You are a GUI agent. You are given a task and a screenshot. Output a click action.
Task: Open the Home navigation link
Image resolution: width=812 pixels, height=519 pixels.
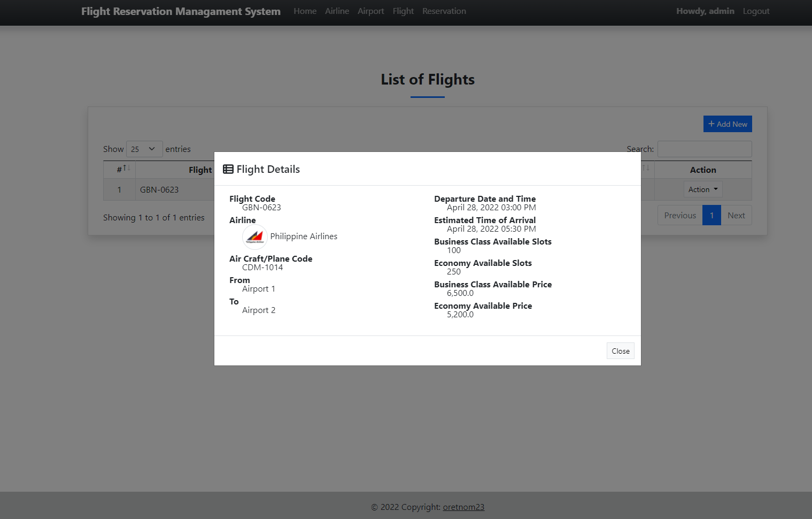coord(305,11)
